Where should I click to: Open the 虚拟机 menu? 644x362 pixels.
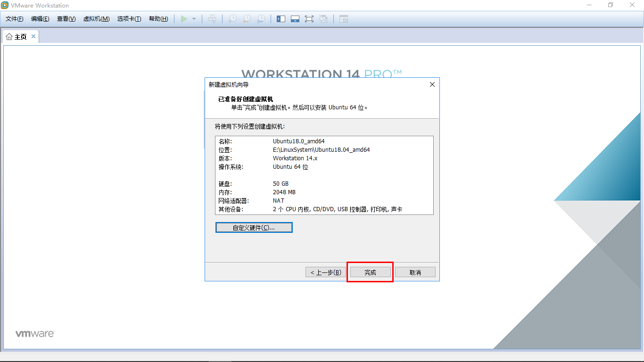pyautogui.click(x=97, y=19)
